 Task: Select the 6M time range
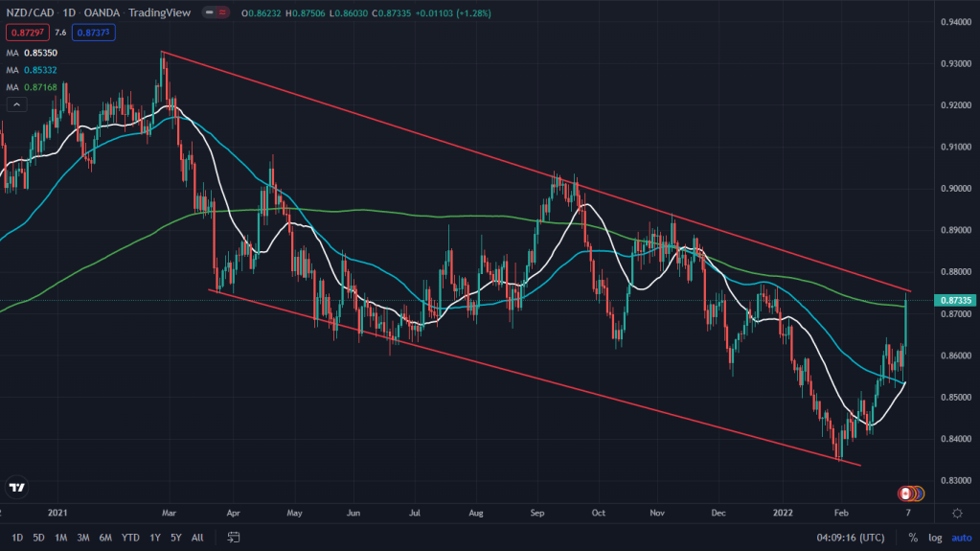coord(105,538)
